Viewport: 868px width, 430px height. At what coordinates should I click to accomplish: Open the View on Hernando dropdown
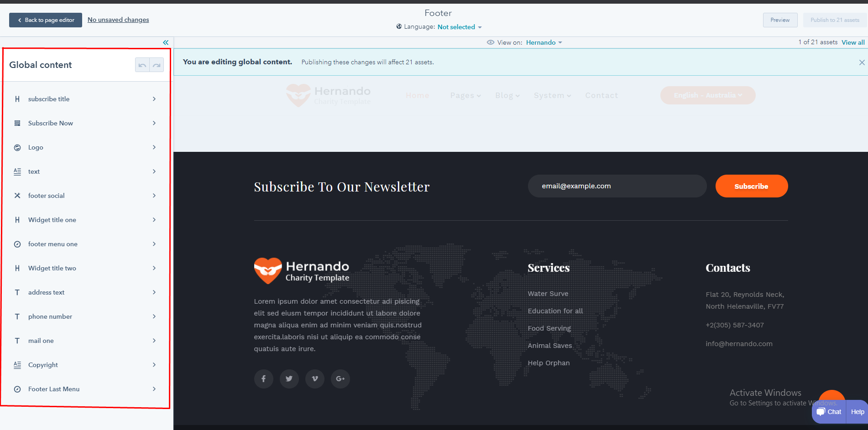[544, 42]
